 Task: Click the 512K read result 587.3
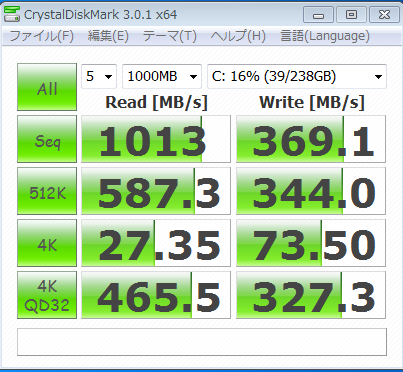tap(156, 191)
